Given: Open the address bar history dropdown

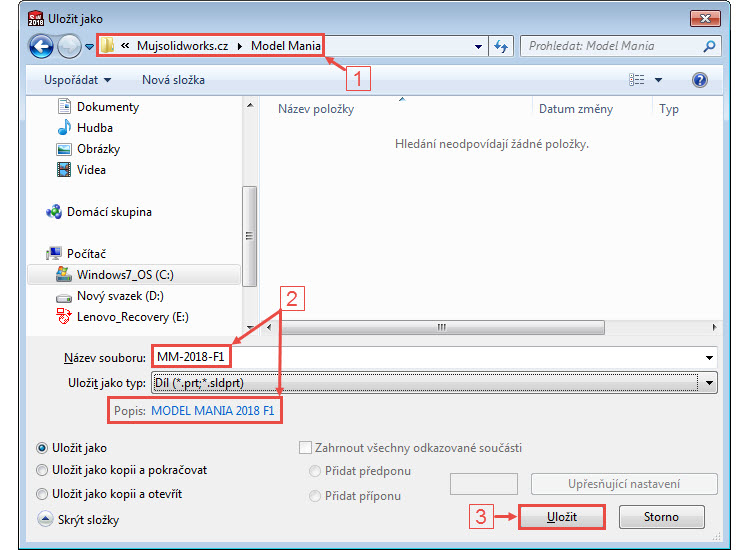Looking at the screenshot, I should click(478, 46).
